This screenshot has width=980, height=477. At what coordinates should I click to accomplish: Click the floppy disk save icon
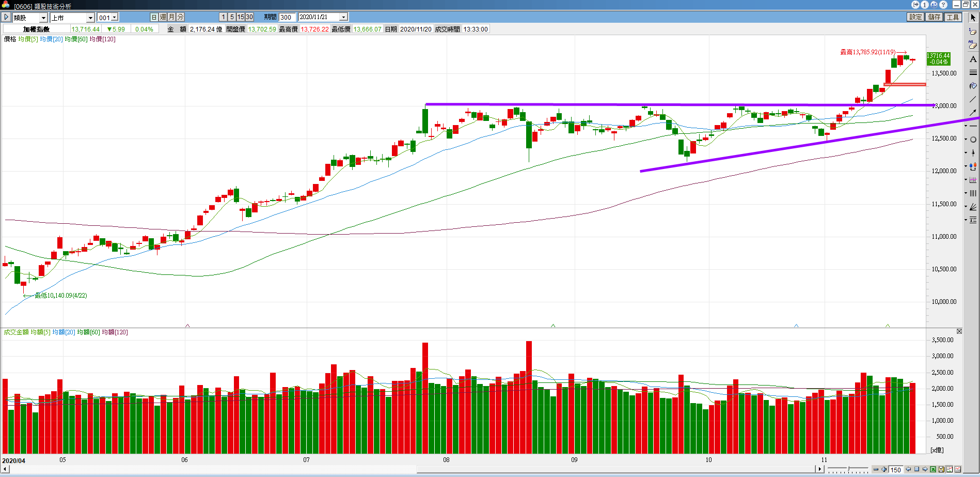pos(941,469)
